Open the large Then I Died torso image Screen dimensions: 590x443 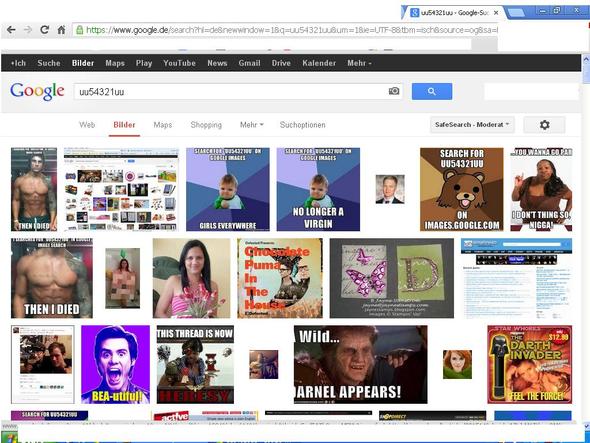[52, 278]
